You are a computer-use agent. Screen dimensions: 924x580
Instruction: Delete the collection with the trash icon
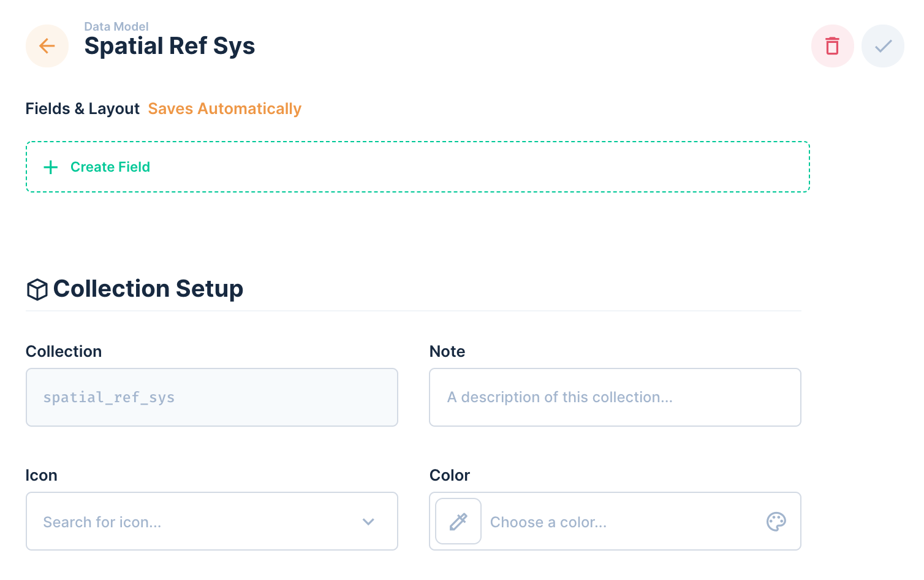(x=832, y=46)
